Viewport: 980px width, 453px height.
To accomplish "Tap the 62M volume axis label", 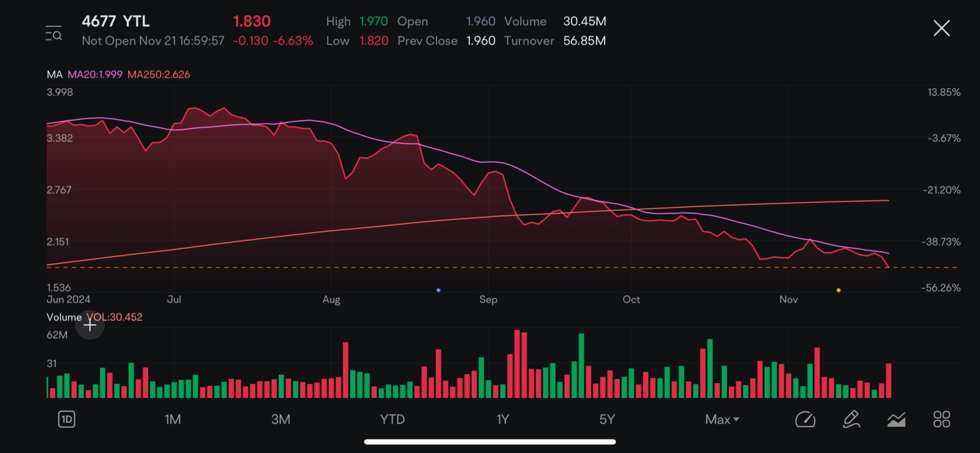I will click(x=57, y=335).
